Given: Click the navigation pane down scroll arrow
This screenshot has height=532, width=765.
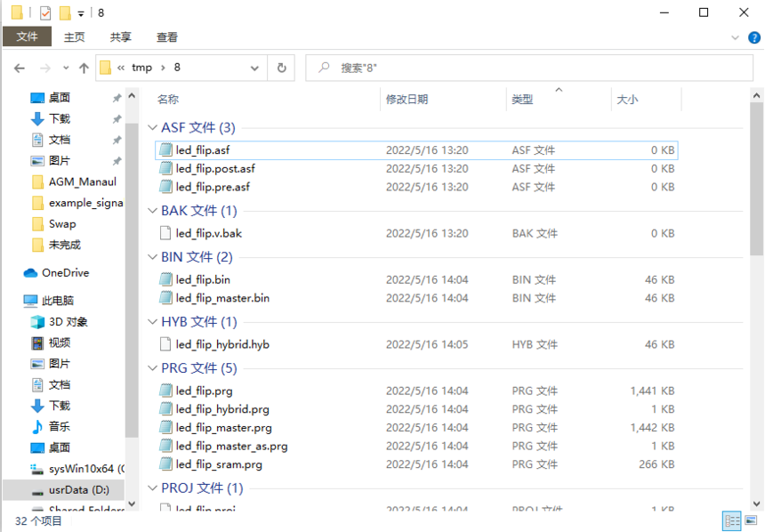Looking at the screenshot, I should click(x=132, y=504).
